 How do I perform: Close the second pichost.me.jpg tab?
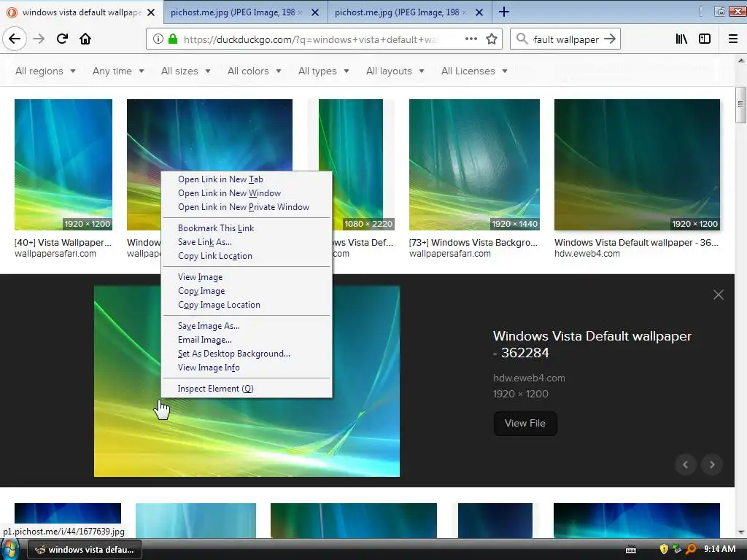pyautogui.click(x=479, y=12)
